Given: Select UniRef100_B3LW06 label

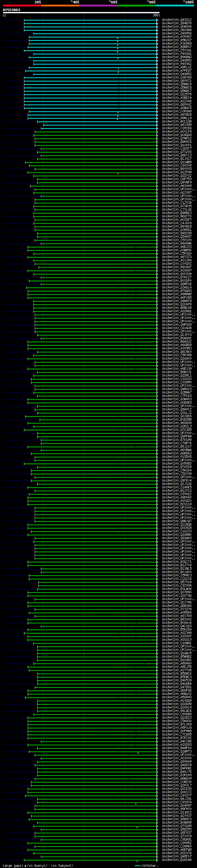Looking at the screenshot, I should click(x=177, y=589).
